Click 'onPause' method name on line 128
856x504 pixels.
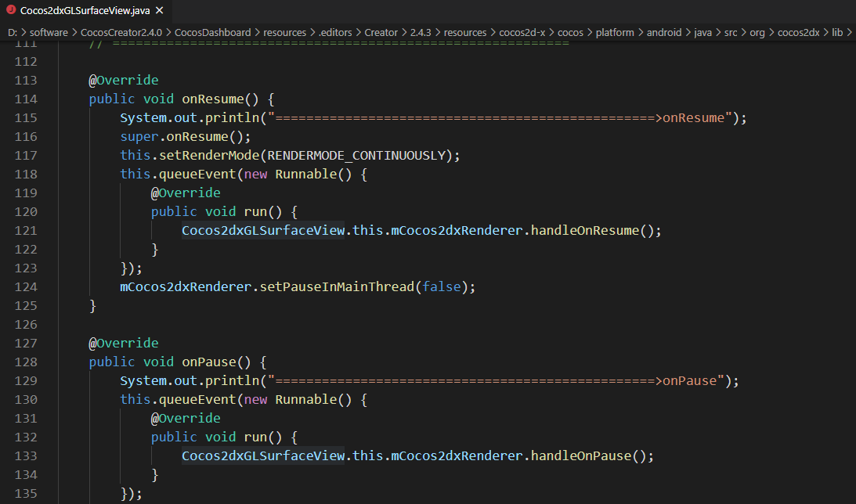209,362
